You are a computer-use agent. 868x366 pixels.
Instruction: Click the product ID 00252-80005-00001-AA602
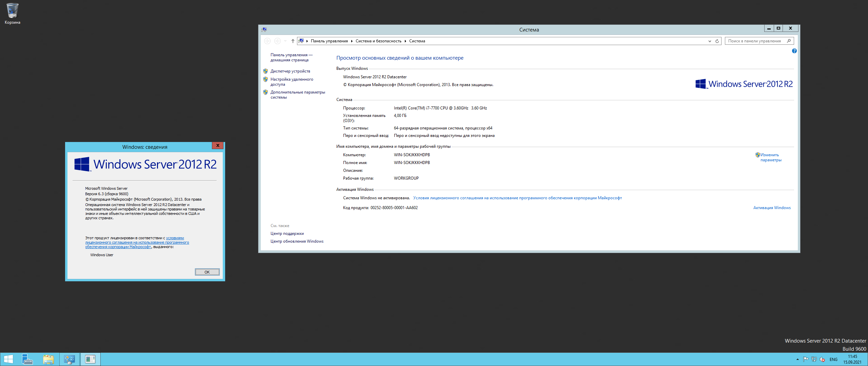394,208
